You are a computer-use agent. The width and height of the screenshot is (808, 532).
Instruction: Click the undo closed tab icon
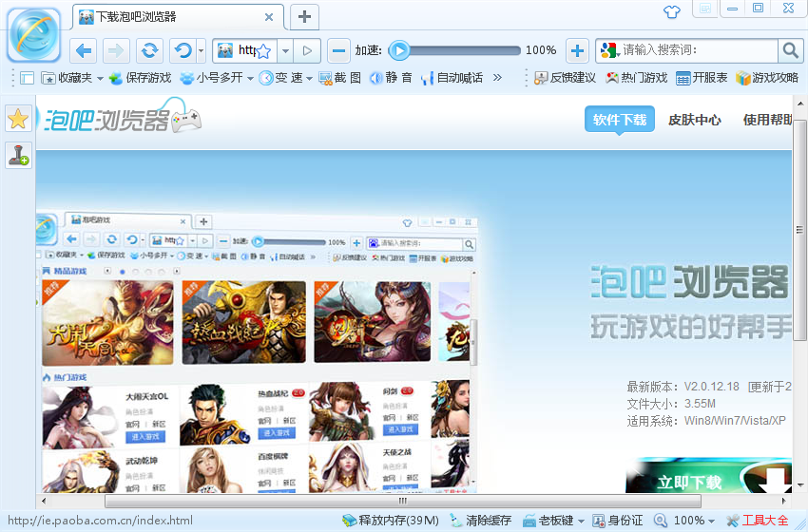click(x=183, y=50)
